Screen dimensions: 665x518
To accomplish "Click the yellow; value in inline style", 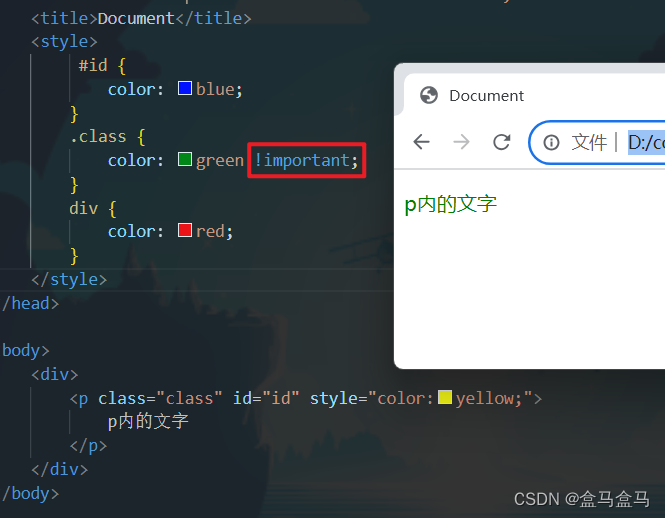I will [x=489, y=398].
